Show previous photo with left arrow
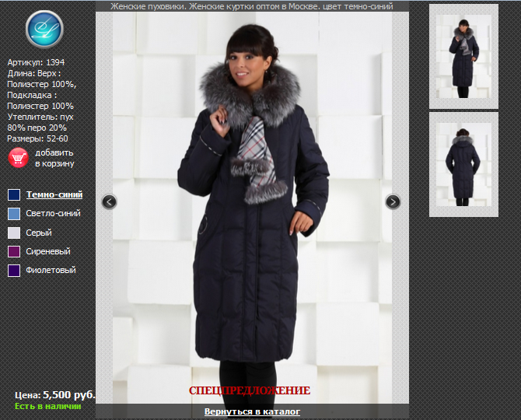The width and height of the screenshot is (521, 420). (x=110, y=201)
